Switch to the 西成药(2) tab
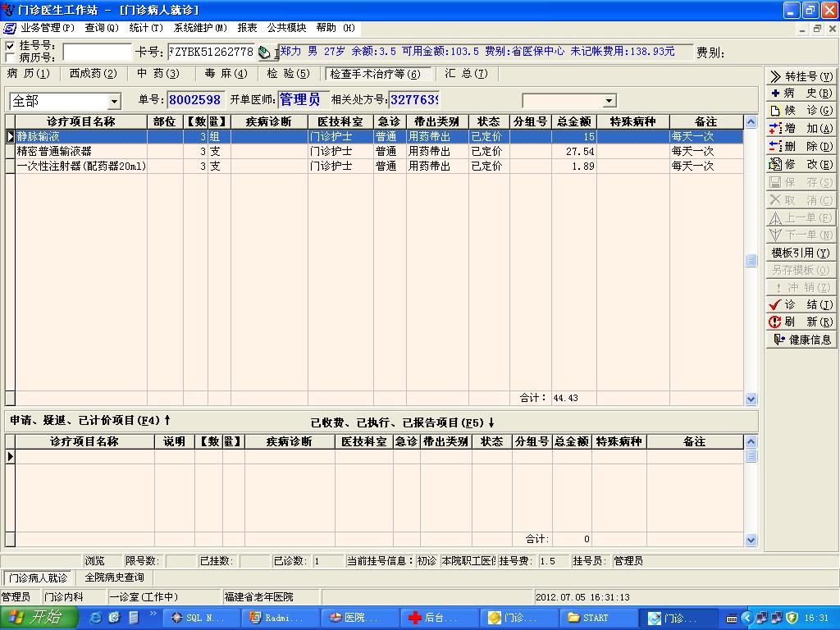 click(93, 74)
